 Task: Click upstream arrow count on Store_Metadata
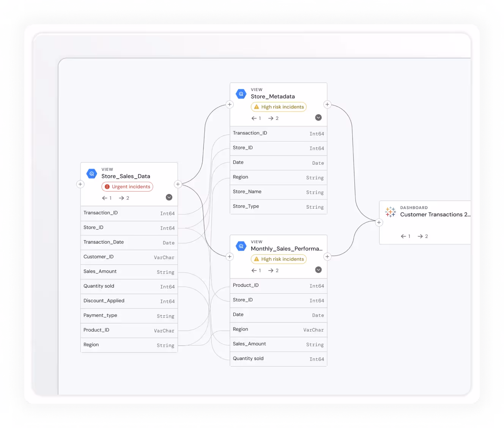tap(256, 118)
